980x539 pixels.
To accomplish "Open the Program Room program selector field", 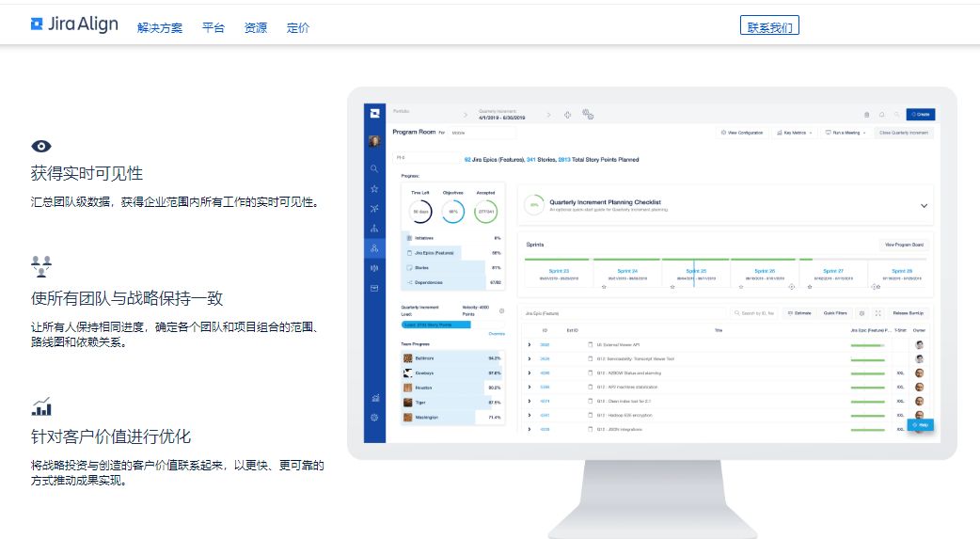I will coord(482,133).
